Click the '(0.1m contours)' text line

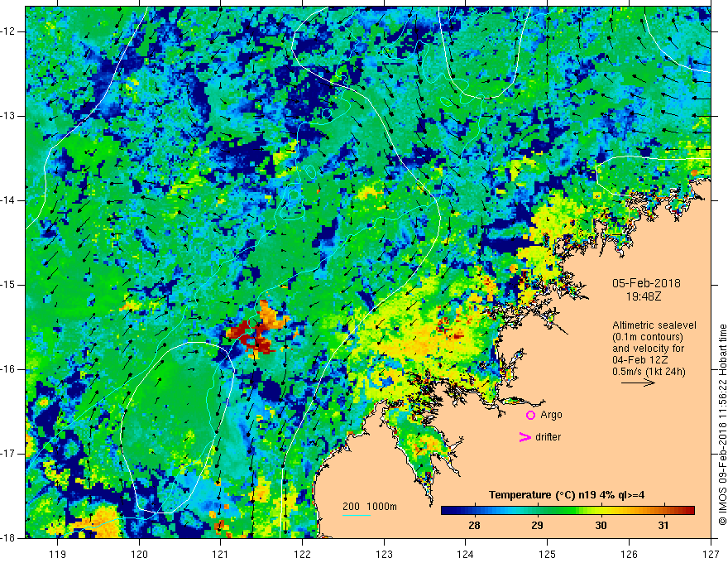click(x=648, y=337)
